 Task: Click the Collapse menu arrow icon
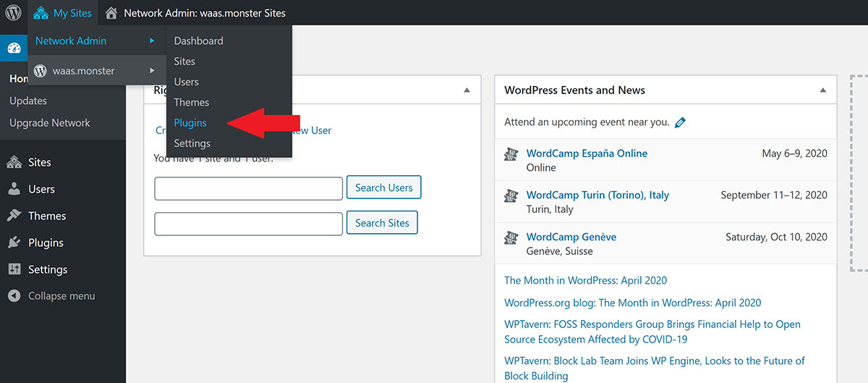tap(14, 296)
